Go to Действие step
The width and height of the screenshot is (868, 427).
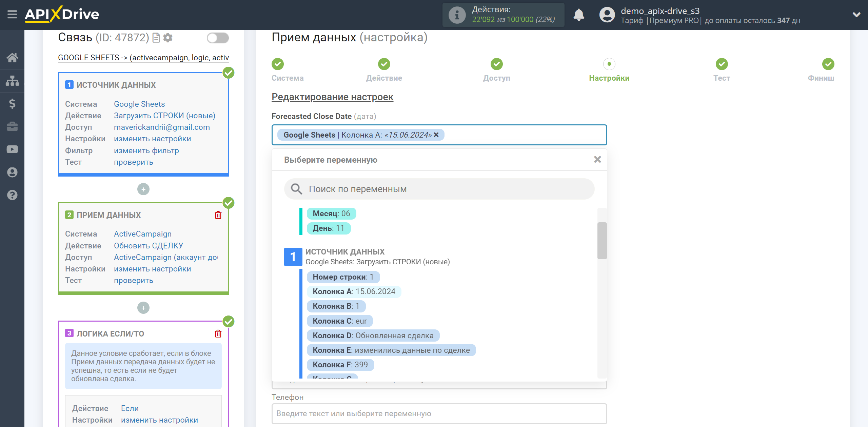(x=384, y=64)
